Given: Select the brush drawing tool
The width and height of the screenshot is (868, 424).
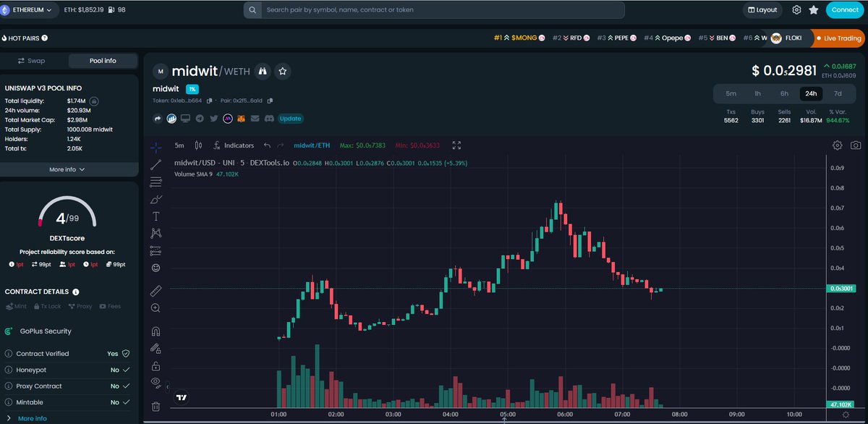Looking at the screenshot, I should pos(156,199).
